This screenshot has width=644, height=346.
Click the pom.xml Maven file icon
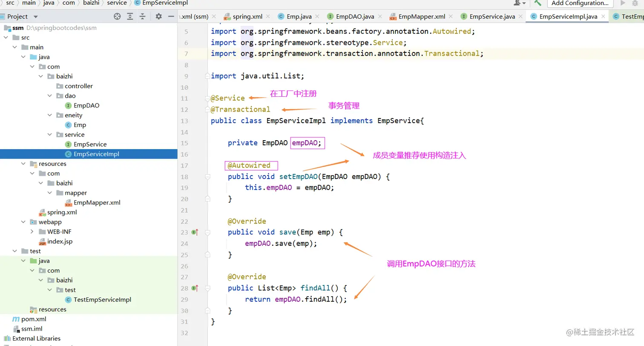pos(16,319)
